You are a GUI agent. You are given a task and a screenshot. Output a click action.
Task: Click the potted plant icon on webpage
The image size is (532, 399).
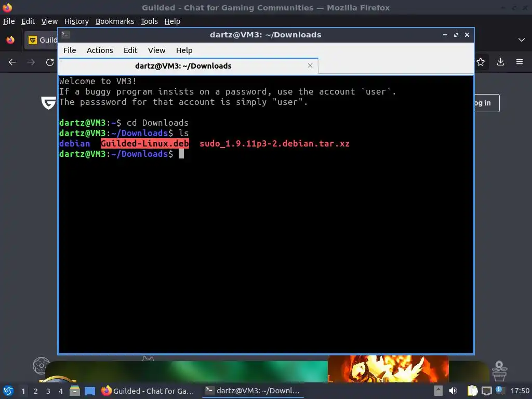pyautogui.click(x=499, y=370)
